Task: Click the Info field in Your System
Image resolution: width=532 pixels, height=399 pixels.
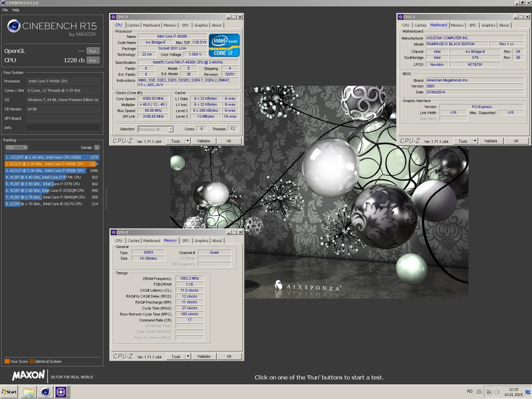Action: pyautogui.click(x=63, y=128)
